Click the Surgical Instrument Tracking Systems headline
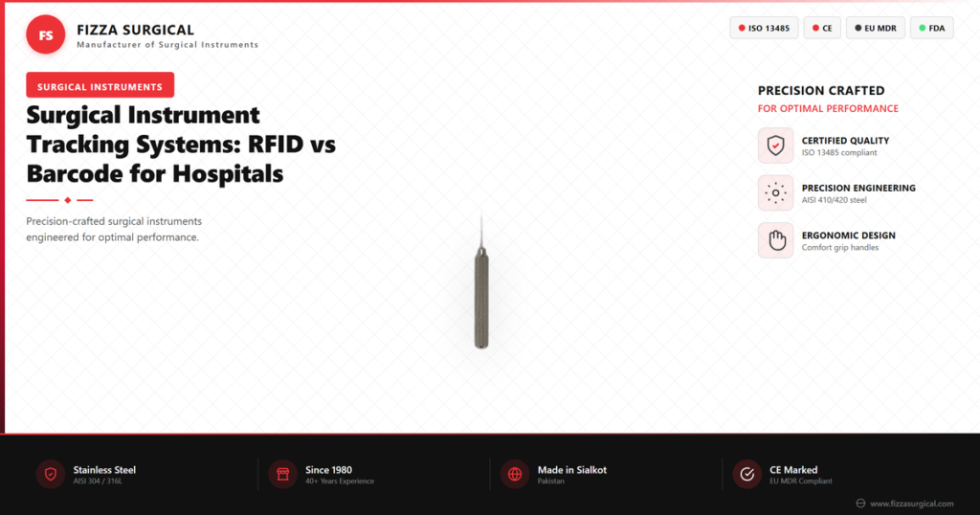The height and width of the screenshot is (515, 980). click(x=181, y=145)
